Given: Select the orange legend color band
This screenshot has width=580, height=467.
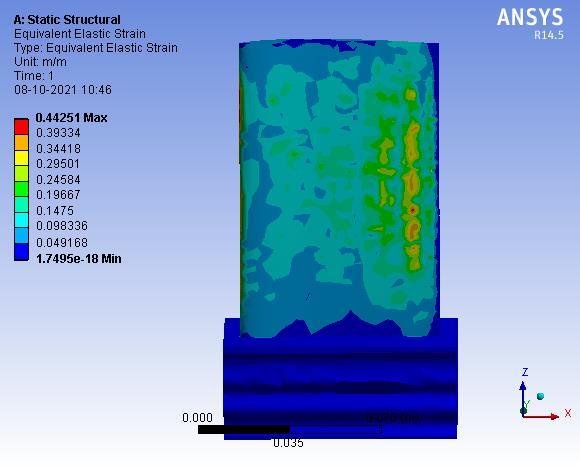Looking at the screenshot, I should [x=21, y=142].
